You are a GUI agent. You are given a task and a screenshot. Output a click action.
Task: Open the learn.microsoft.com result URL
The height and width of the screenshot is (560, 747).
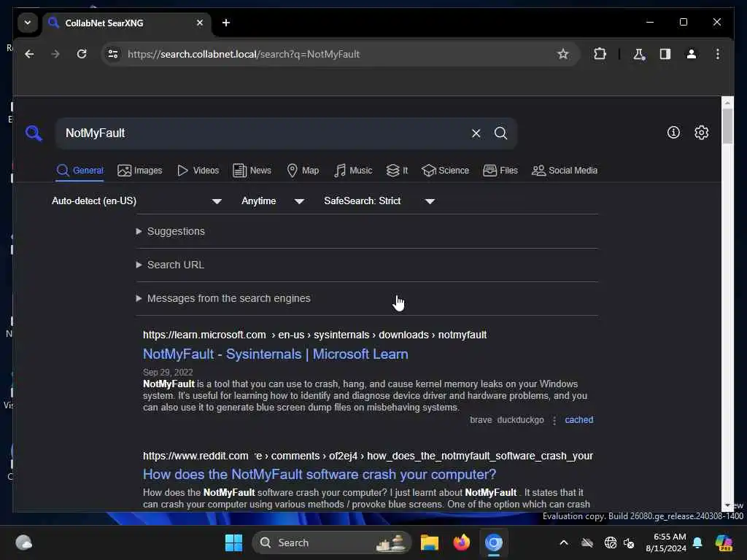click(314, 335)
